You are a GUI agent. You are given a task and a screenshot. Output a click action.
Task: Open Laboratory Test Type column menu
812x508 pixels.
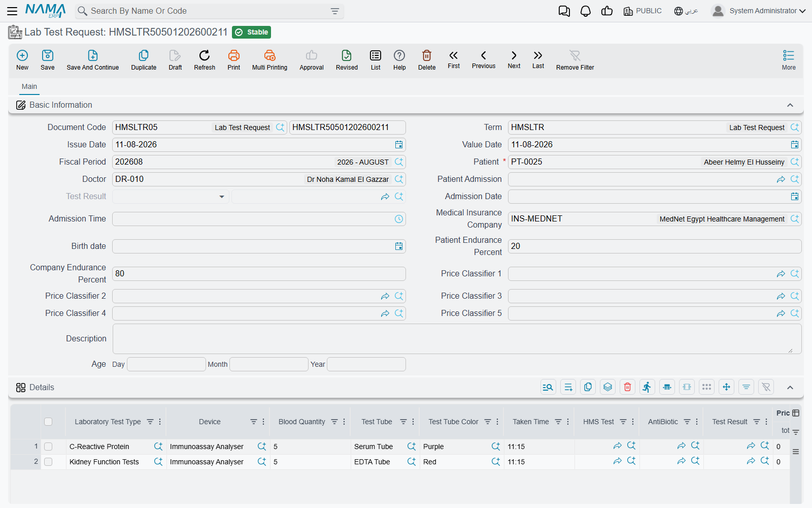[160, 422]
